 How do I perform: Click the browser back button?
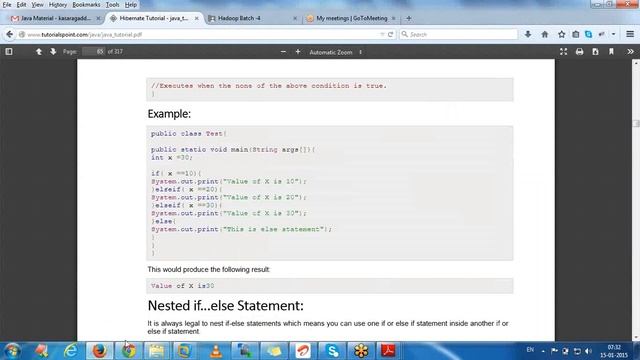[10, 34]
